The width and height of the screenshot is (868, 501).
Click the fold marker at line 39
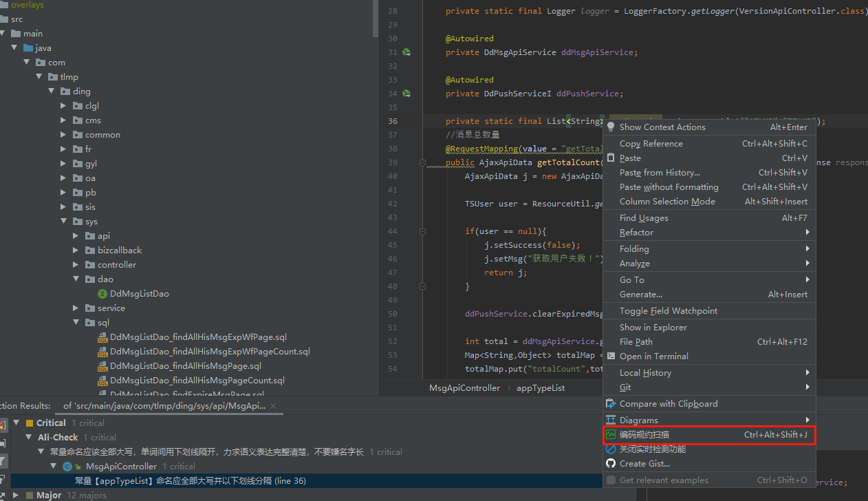423,162
